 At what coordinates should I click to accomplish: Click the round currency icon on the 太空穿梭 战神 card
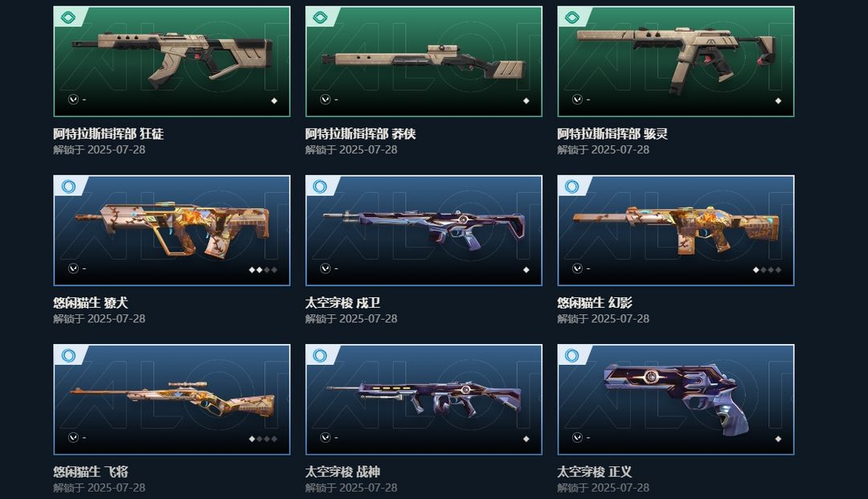coord(325,438)
